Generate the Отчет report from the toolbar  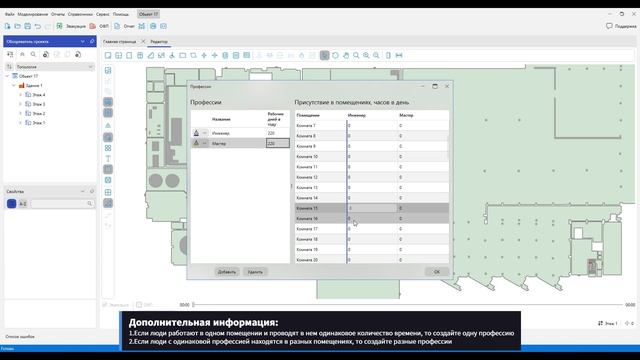124,26
